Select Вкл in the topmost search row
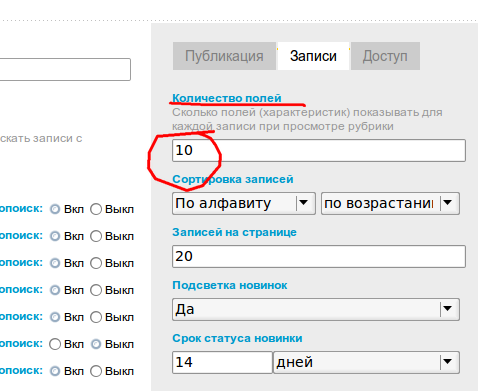Image resolution: width=478 pixels, height=391 pixels. pyautogui.click(x=55, y=209)
